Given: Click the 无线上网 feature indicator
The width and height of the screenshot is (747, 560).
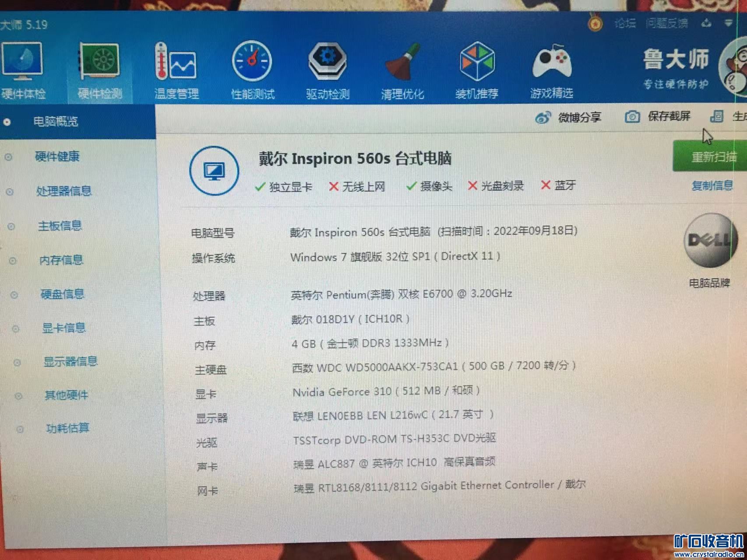Looking at the screenshot, I should (357, 187).
